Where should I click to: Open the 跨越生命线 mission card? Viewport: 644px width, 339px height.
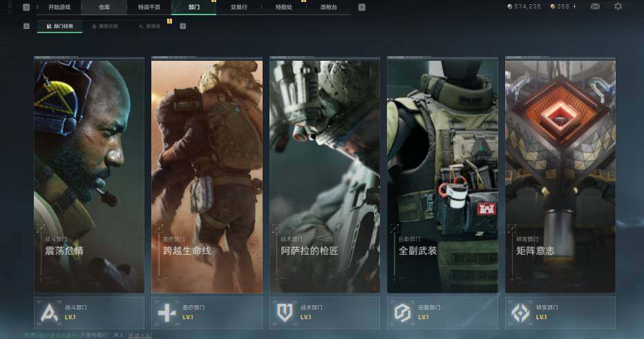coord(207,175)
